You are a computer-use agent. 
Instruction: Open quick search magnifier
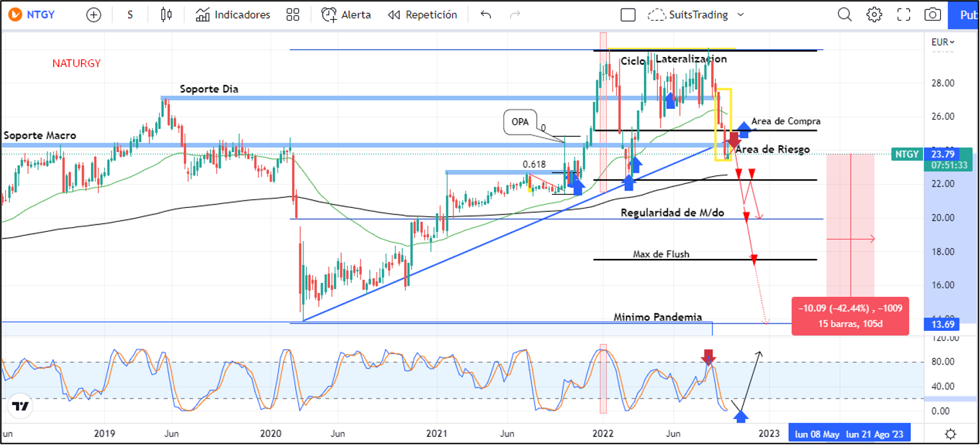[844, 15]
